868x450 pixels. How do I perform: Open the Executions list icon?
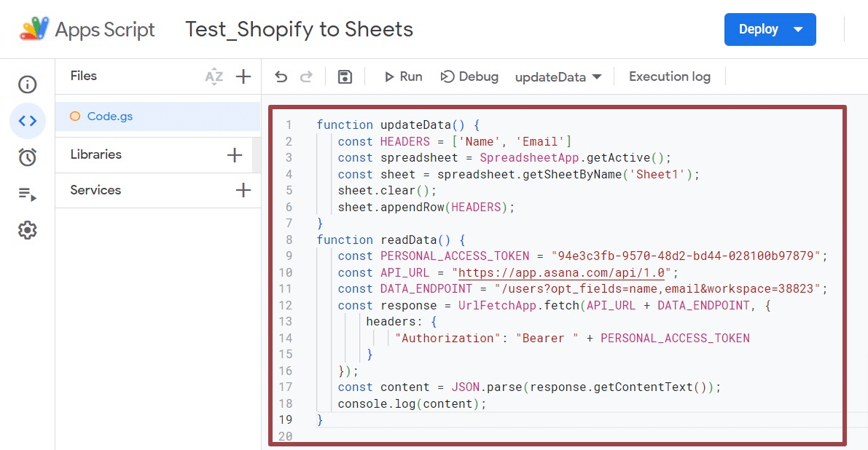[x=27, y=194]
